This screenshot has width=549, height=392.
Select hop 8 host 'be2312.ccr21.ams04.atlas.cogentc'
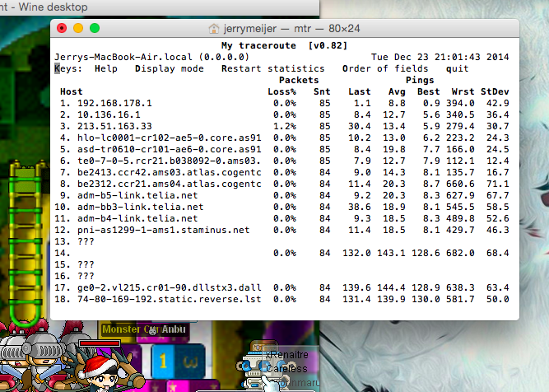click(x=169, y=184)
